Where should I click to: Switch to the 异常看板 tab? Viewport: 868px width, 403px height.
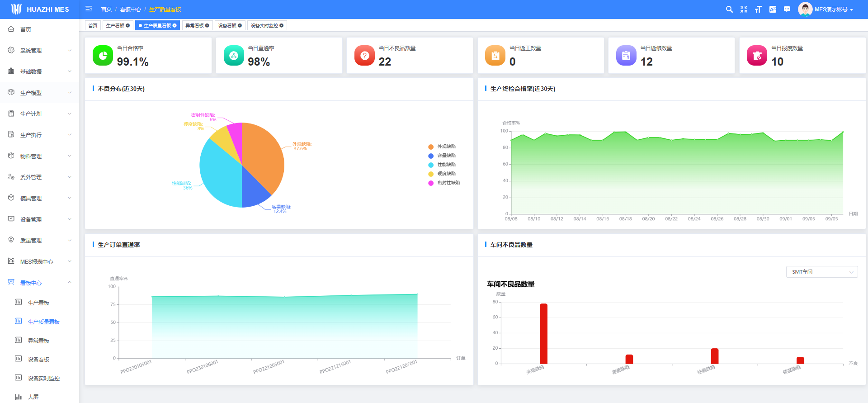[x=194, y=26]
